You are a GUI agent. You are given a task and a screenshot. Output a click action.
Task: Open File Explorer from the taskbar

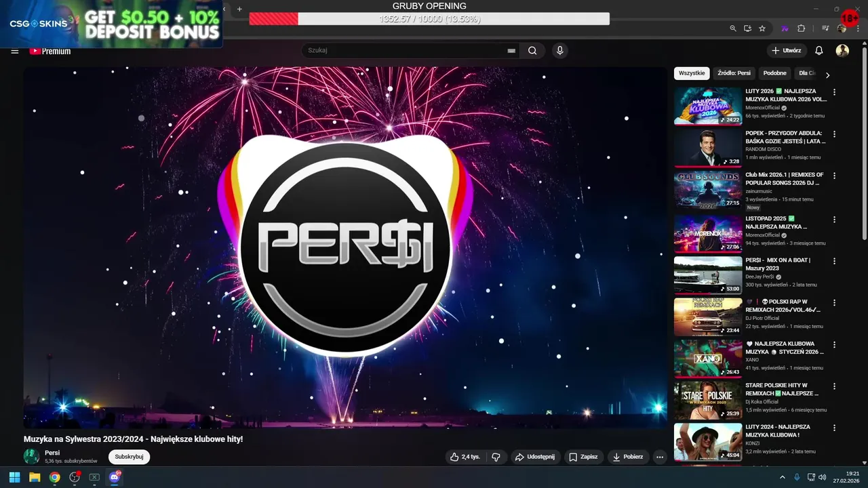click(35, 477)
